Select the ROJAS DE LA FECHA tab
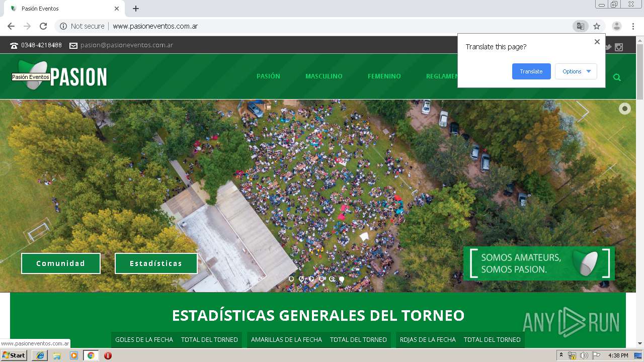The height and width of the screenshot is (362, 644). pos(428,340)
